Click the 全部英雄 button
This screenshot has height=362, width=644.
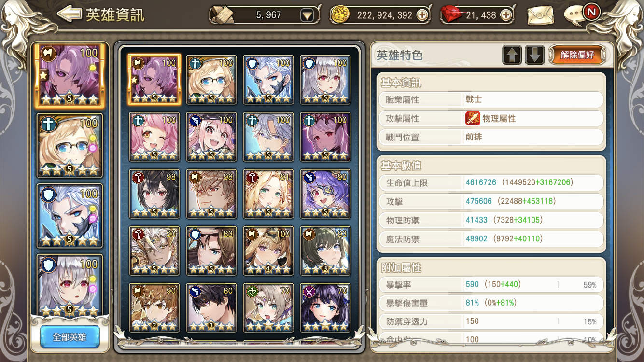click(x=70, y=337)
